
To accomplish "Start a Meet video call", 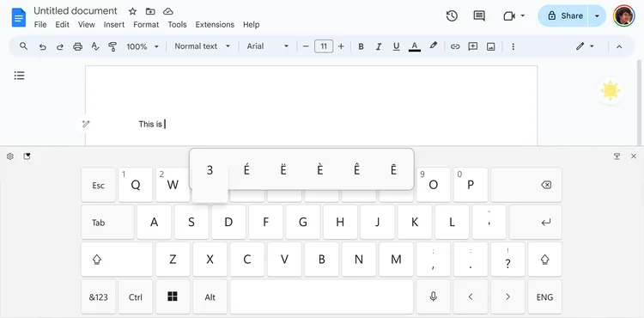I will 509,16.
